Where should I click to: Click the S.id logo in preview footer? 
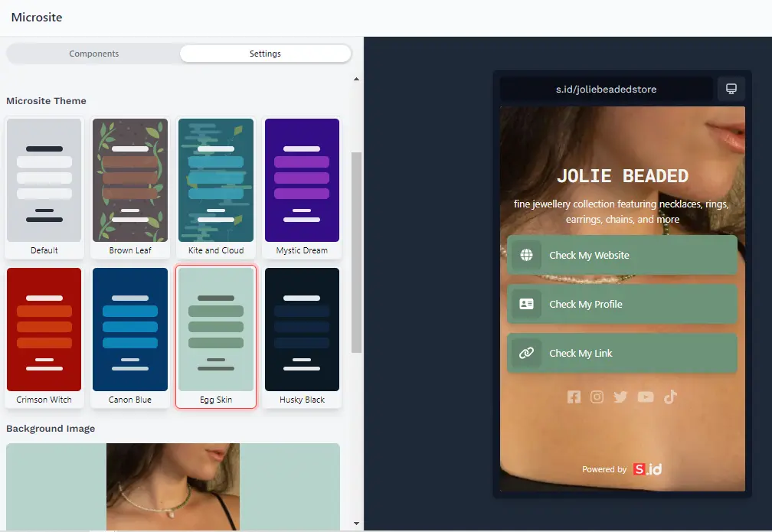[647, 469]
